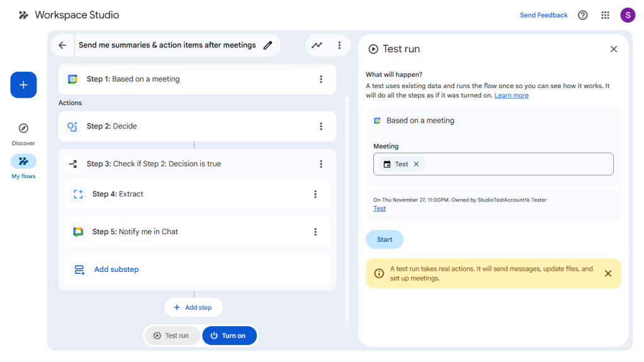The height and width of the screenshot is (362, 644).
Task: Open the Discover compass icon
Action: [23, 128]
